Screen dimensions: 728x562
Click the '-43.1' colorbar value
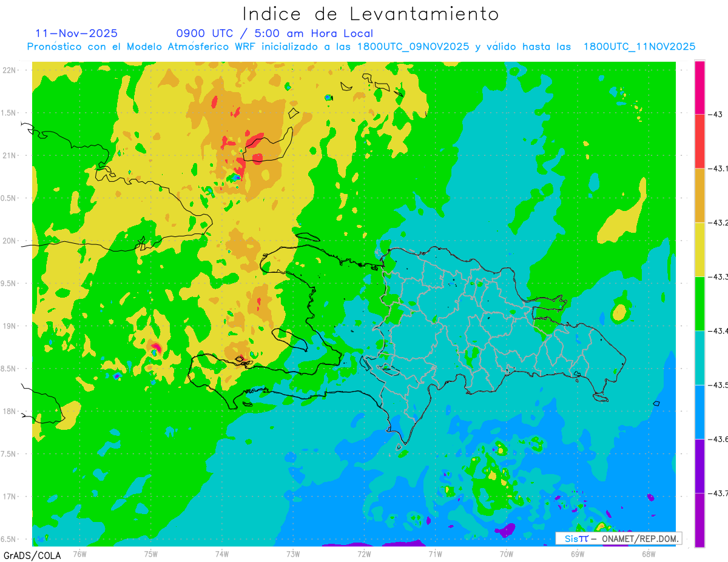point(718,169)
